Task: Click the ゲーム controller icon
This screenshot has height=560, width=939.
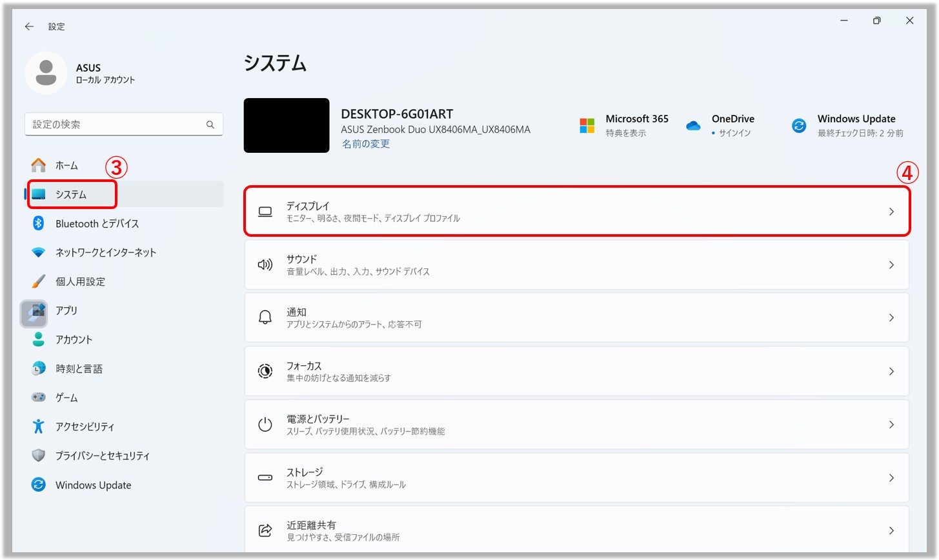Action: coord(39,397)
